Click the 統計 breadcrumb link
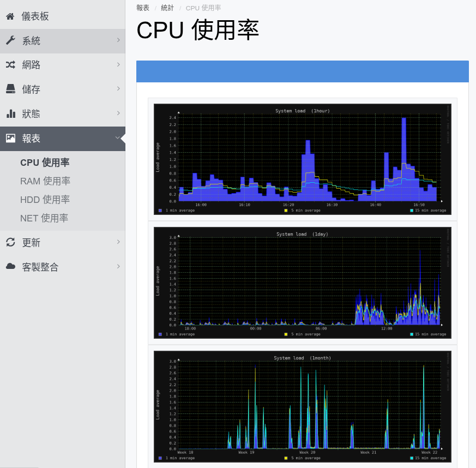 tap(167, 8)
